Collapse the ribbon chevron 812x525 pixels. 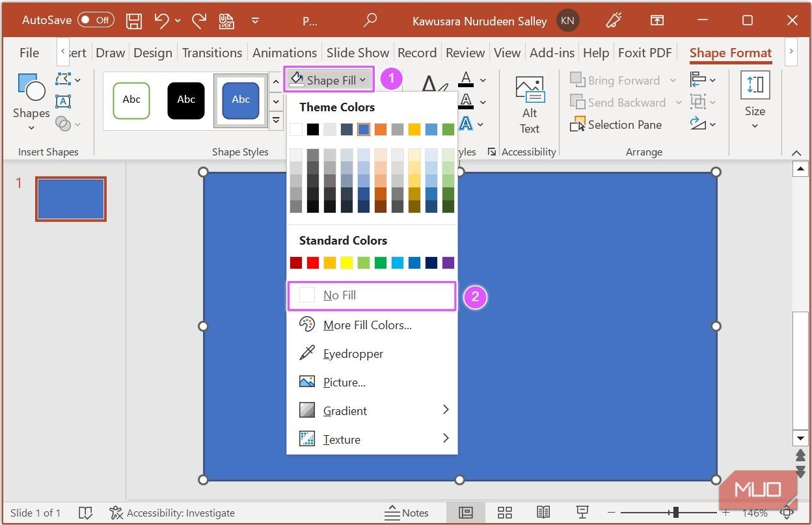point(796,153)
